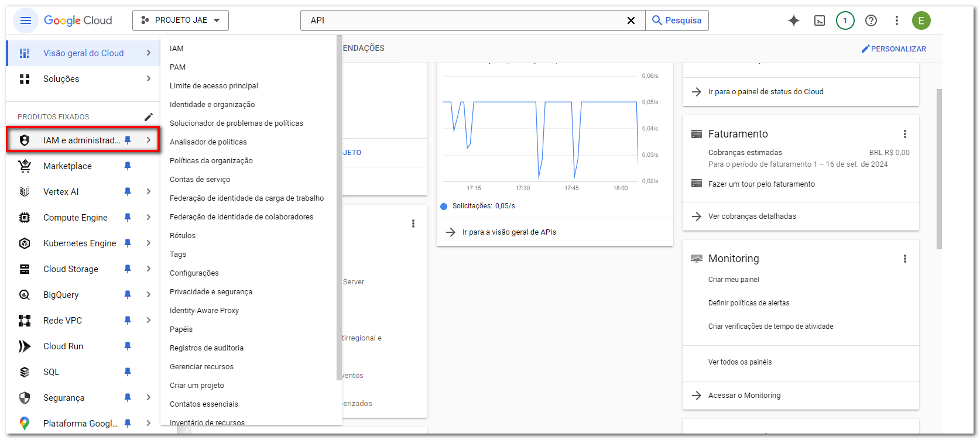Unpin Vertex AI from pinned products
The width and height of the screenshot is (980, 440).
tap(128, 192)
